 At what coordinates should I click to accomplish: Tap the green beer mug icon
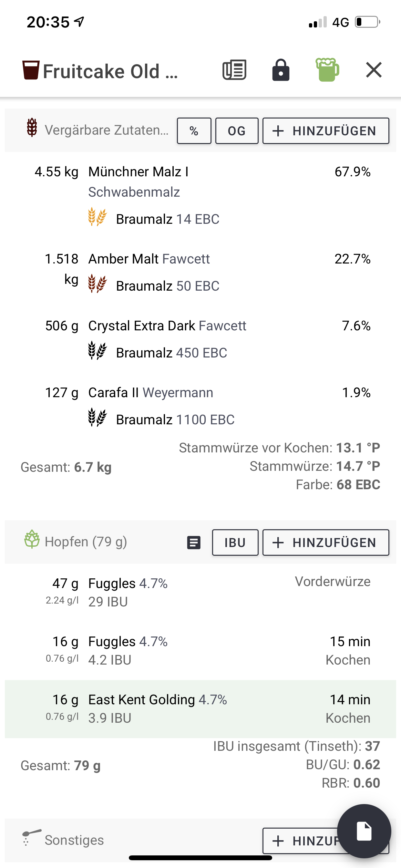click(x=327, y=70)
